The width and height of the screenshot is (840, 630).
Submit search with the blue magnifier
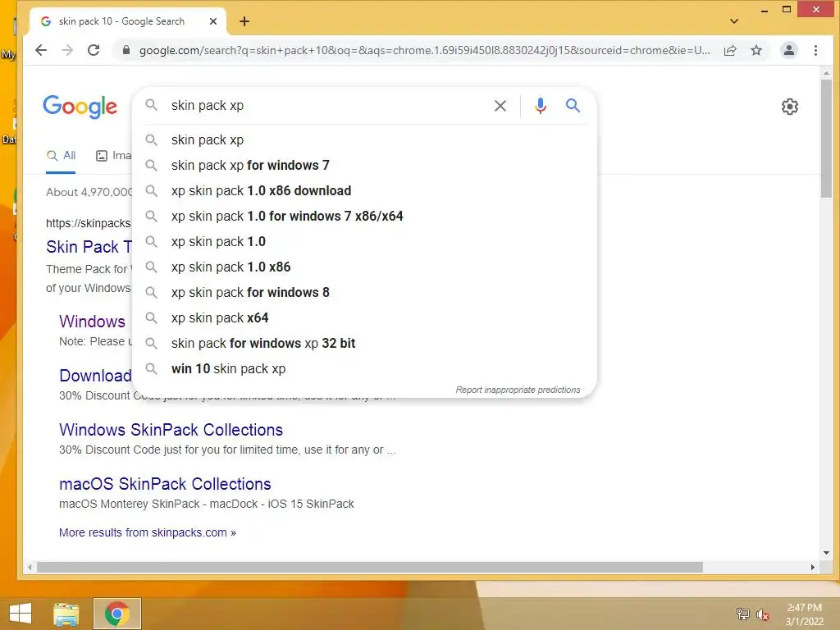point(573,106)
